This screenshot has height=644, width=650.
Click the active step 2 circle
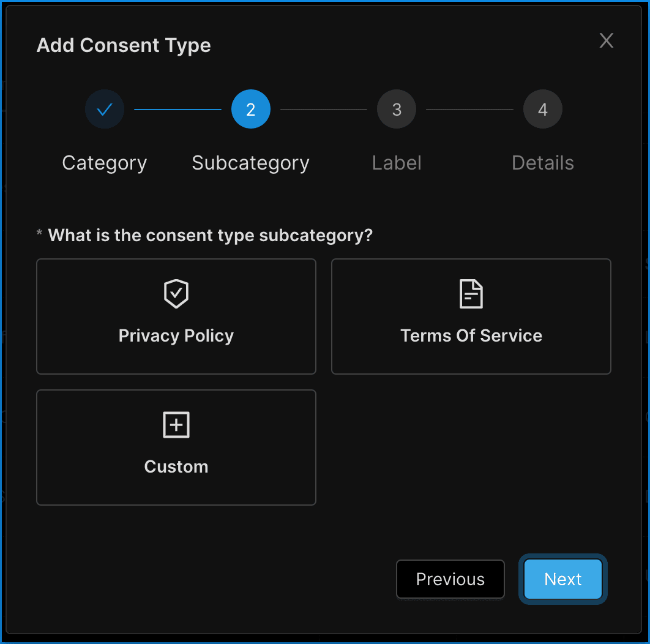pos(251,110)
